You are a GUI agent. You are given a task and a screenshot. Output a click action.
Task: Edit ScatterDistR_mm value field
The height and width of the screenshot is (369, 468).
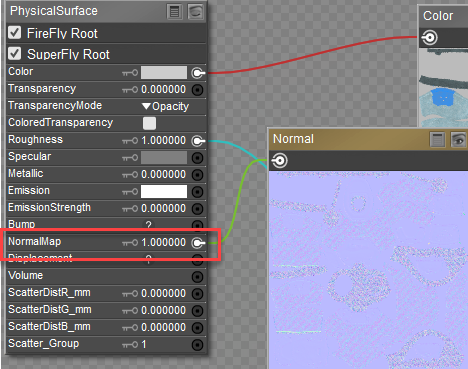tap(163, 293)
